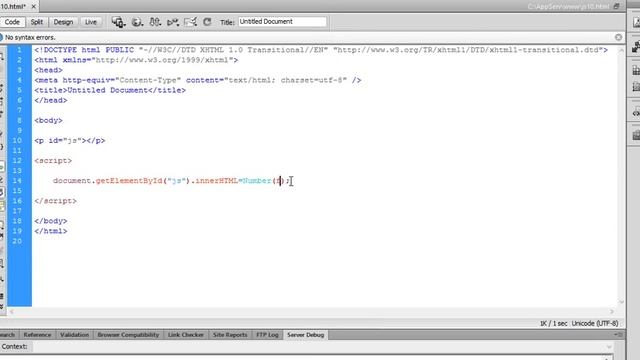Click the Refresh Design View icon
Image resolution: width=640 pixels, height=360 pixels.
coord(207,22)
